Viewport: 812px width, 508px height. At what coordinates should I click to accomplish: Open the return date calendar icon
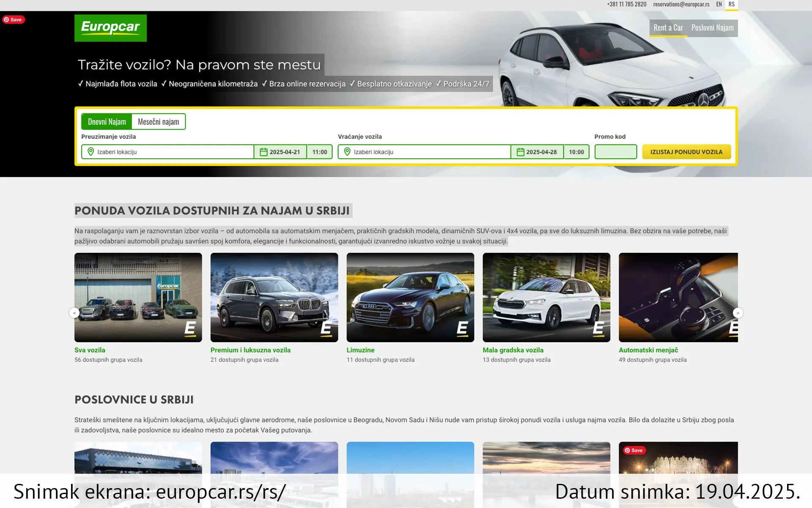tap(520, 152)
